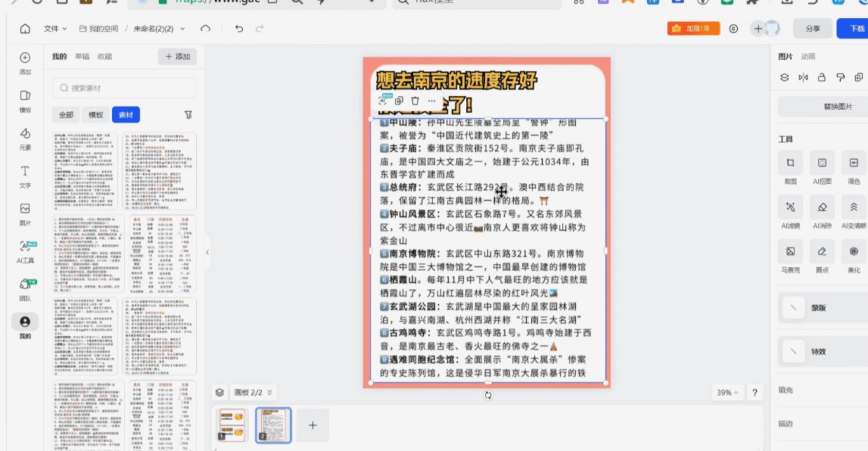The height and width of the screenshot is (451, 868).
Task: Open the 39% zoom level dropdown
Action: (726, 392)
